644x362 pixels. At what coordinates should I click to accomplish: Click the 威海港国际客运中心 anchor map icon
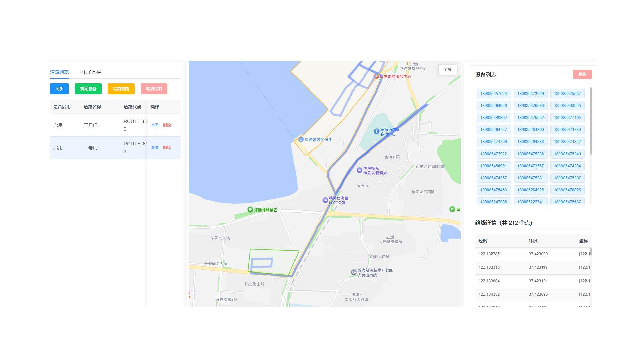(x=376, y=131)
